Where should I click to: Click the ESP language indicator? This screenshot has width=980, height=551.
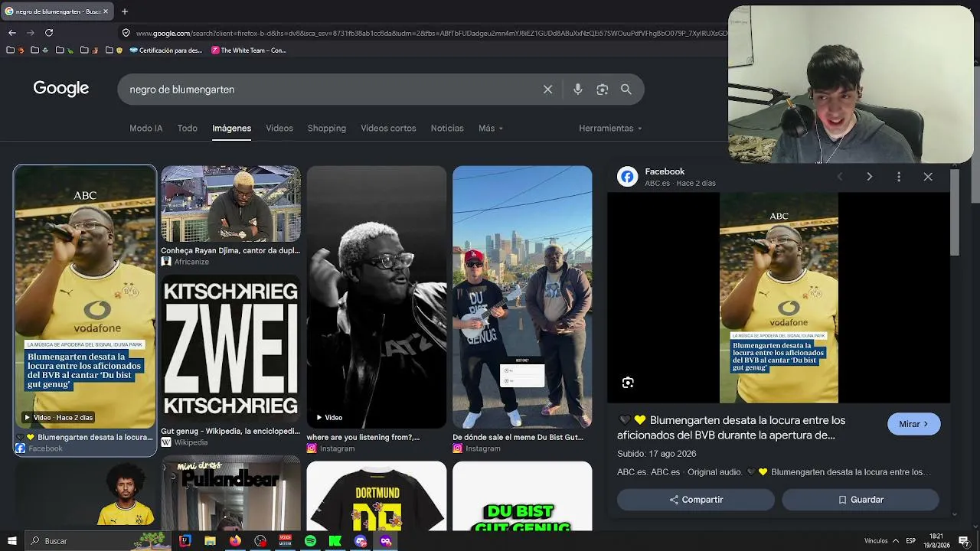point(911,541)
